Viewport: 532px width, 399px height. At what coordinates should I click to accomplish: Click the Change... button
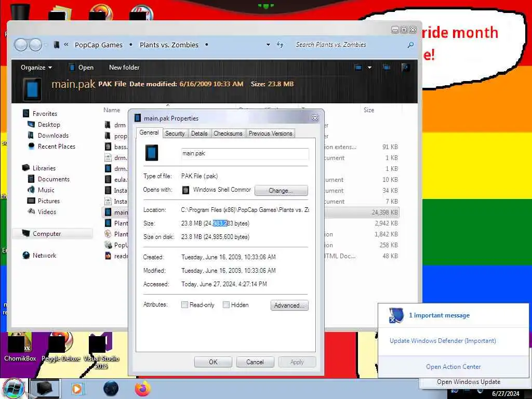(x=281, y=190)
